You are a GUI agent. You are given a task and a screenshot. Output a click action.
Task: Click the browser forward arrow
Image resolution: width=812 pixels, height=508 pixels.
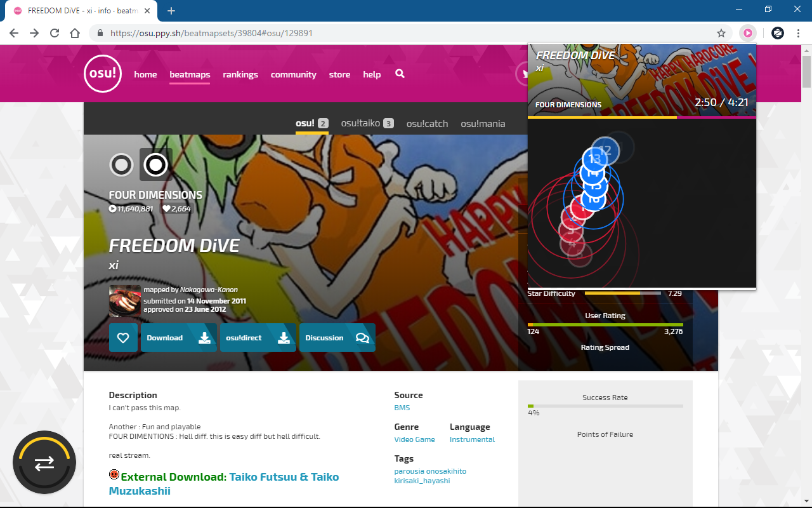(x=34, y=33)
